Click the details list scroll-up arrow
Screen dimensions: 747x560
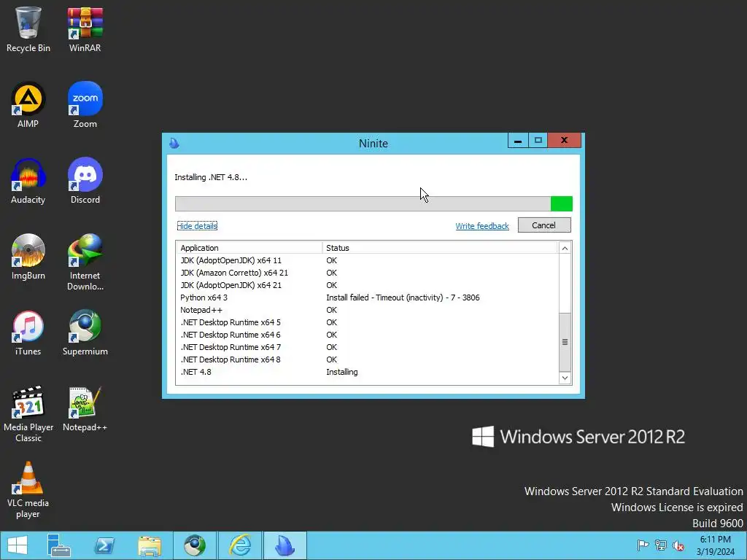(x=565, y=248)
